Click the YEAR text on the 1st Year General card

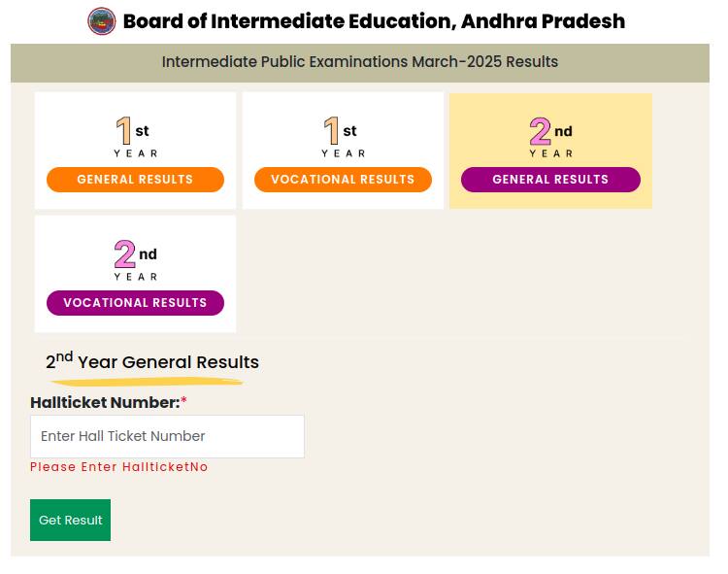(x=136, y=153)
